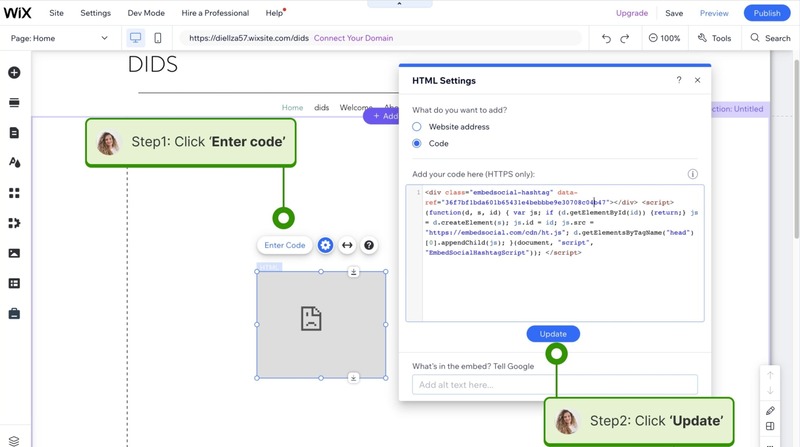Open the Dev Mode menu
Viewport: 800px width, 447px height.
coord(146,13)
